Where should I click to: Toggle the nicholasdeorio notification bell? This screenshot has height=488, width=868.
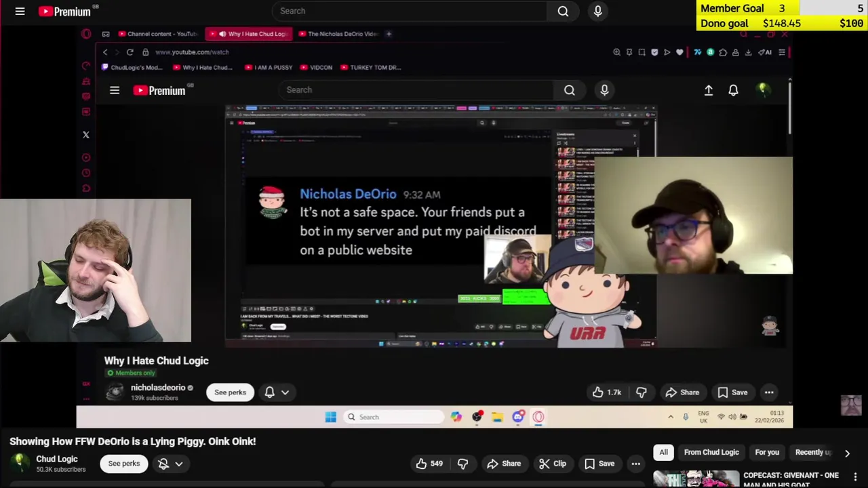(270, 392)
